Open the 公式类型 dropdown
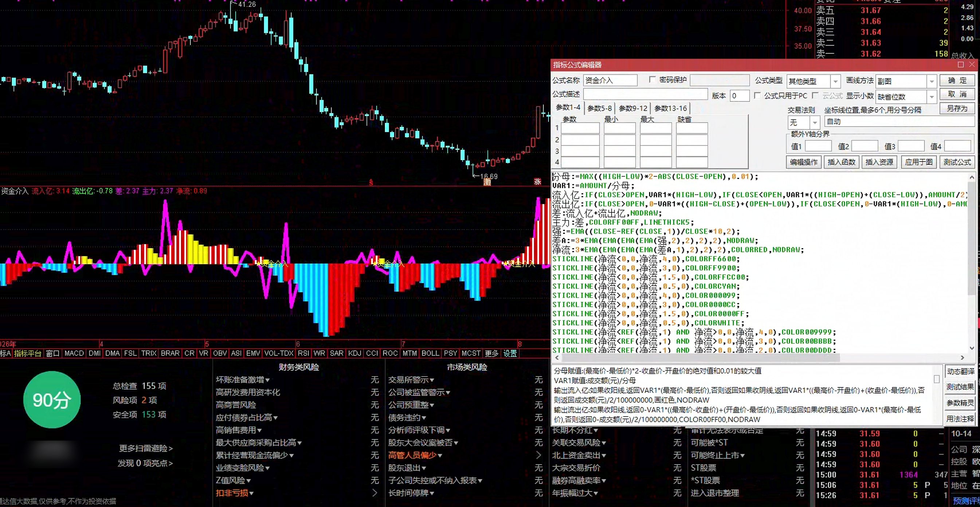Screen dimensions: 980x507 pos(835,81)
